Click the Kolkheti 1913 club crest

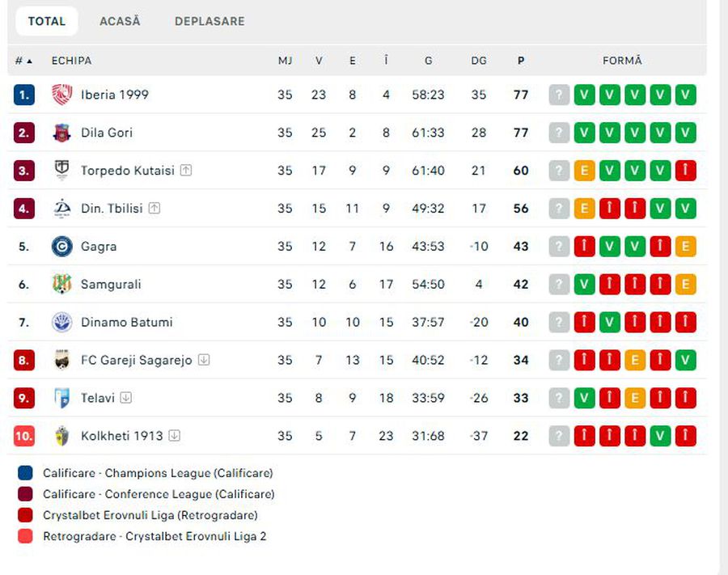62,436
